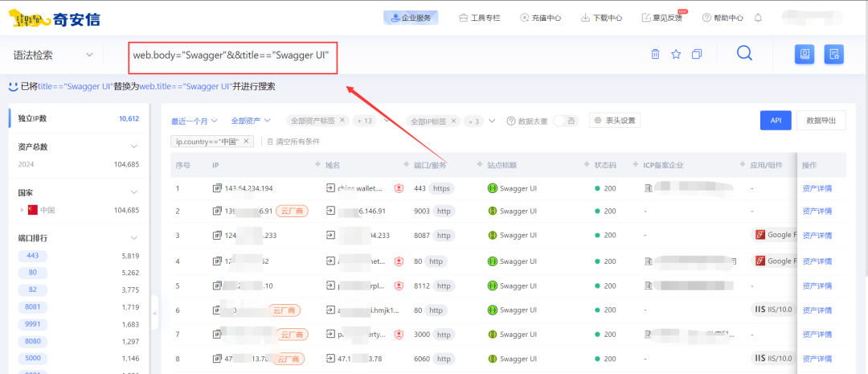Click the search query input field

(x=233, y=55)
